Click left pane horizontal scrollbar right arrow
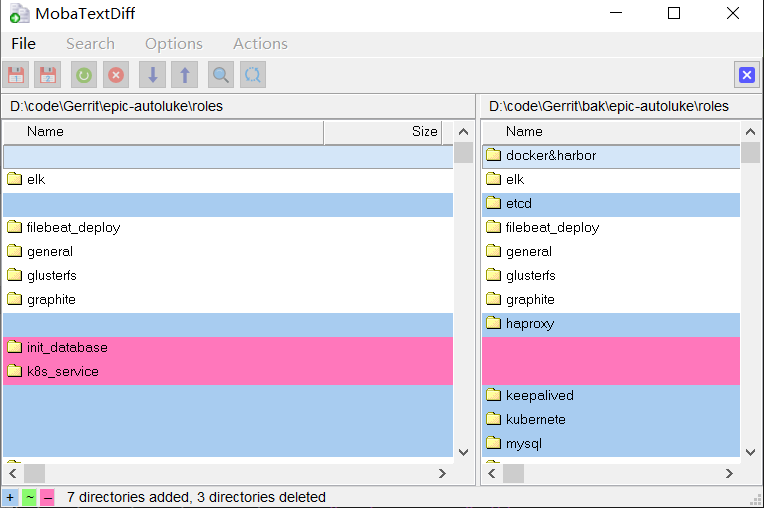 tap(442, 473)
